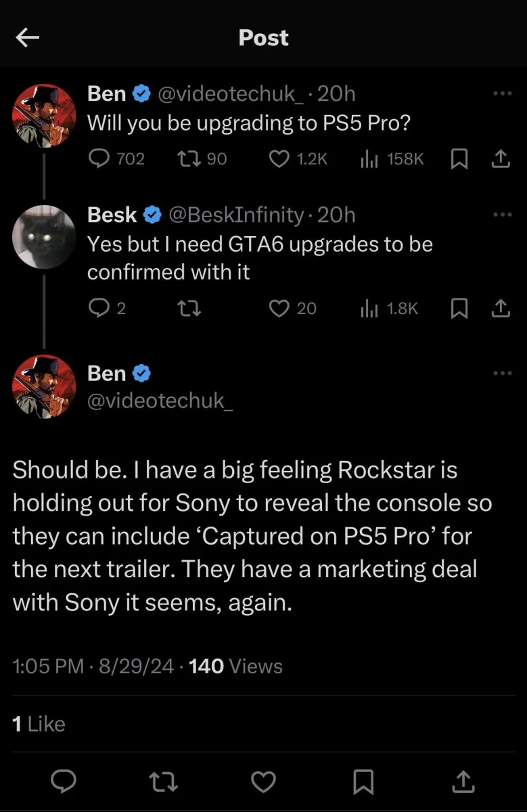Image resolution: width=527 pixels, height=812 pixels.
Task: Open the ellipsis menu on the main tweet
Action: click(x=502, y=373)
